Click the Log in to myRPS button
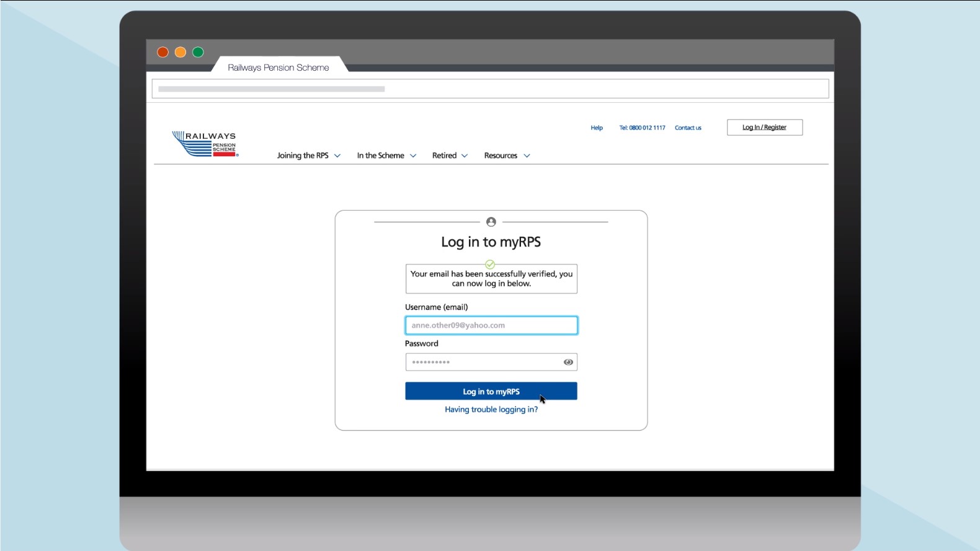Viewport: 980px width, 551px height. 491,391
